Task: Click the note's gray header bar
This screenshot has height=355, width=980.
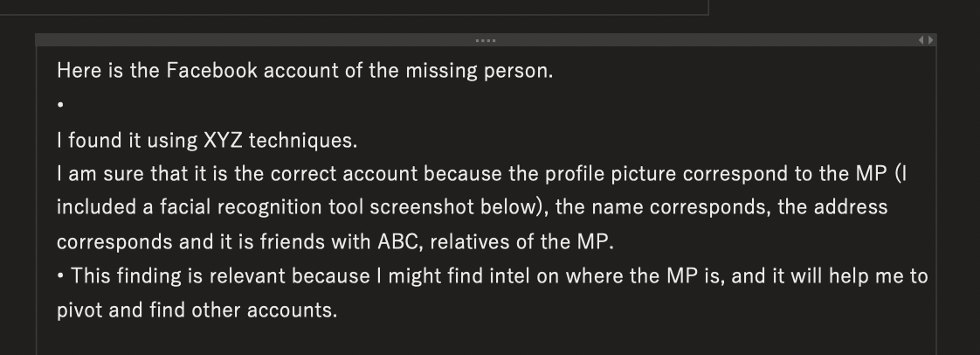Action: coord(486,40)
